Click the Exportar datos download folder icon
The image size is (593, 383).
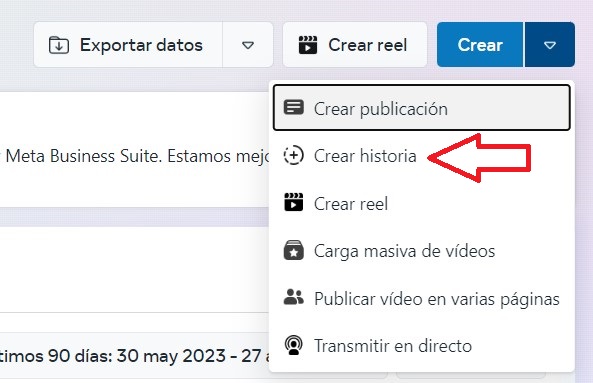(x=59, y=45)
